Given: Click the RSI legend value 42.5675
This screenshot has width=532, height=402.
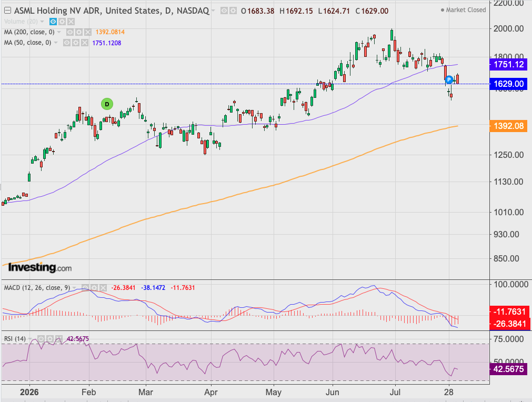Looking at the screenshot, I should (78, 339).
